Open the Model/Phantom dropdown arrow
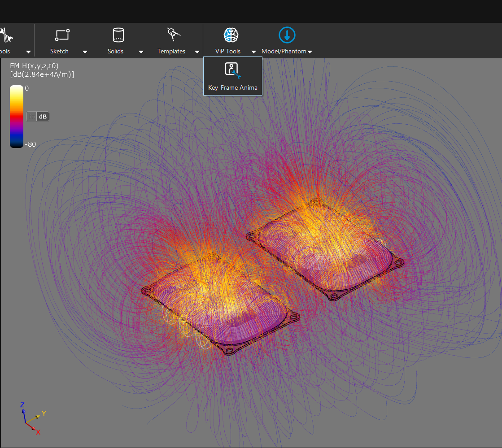 pos(310,52)
